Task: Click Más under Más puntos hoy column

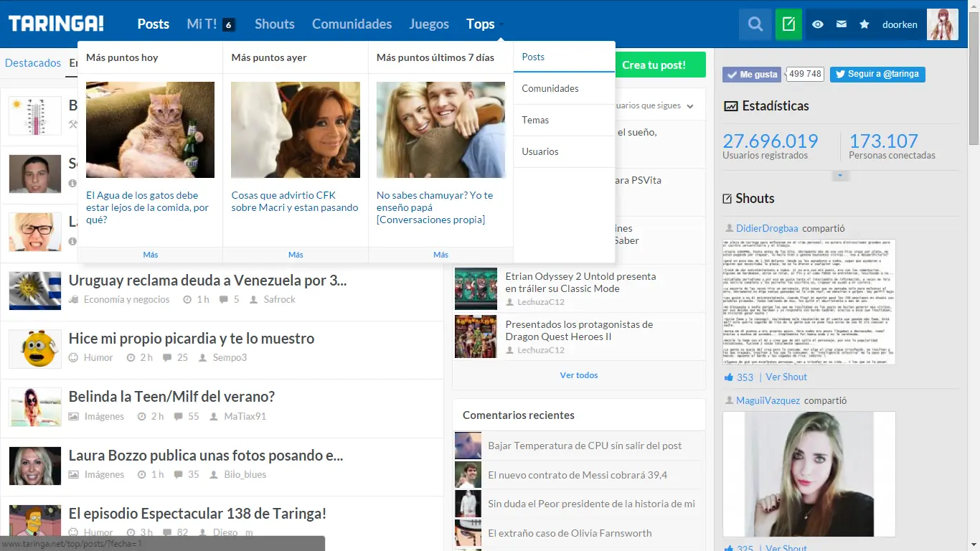Action: [x=151, y=255]
